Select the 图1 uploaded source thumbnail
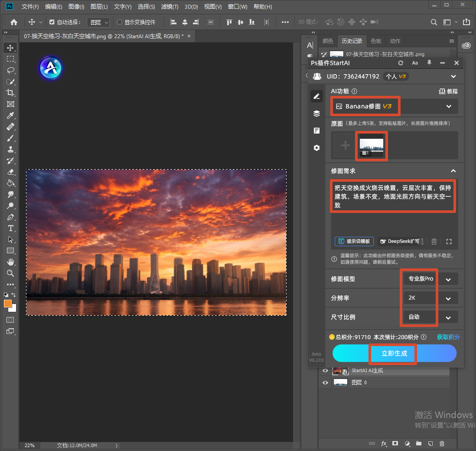The image size is (476, 451). click(371, 145)
